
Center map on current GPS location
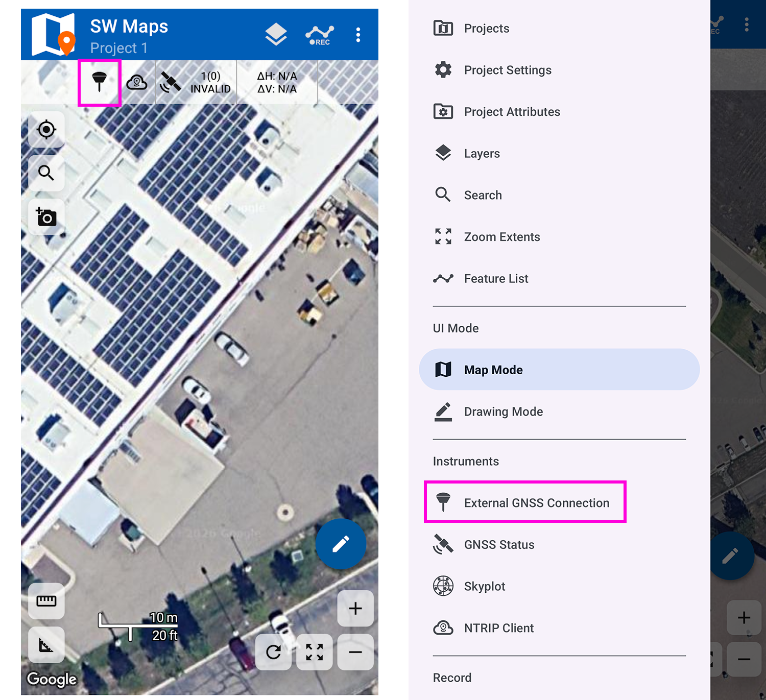[46, 130]
